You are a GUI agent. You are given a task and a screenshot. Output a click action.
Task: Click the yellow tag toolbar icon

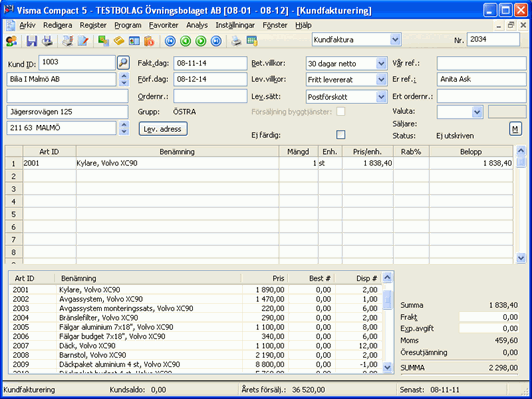(x=119, y=41)
